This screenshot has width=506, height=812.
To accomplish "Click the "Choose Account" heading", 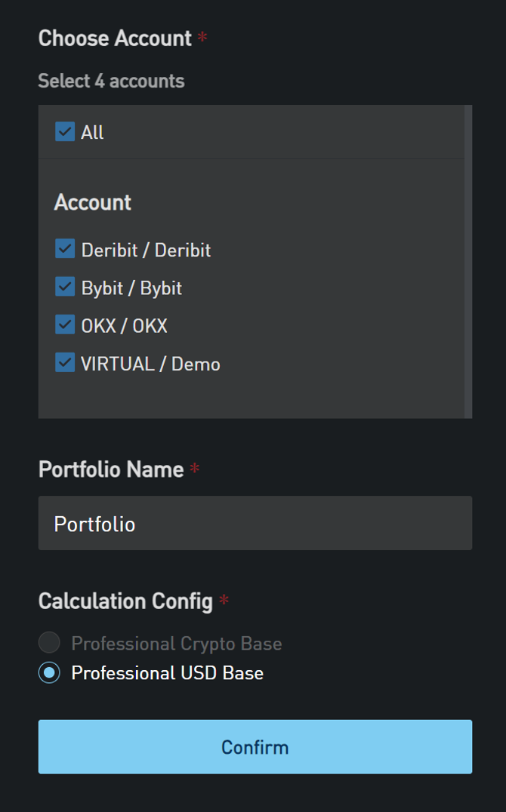I will [115, 38].
